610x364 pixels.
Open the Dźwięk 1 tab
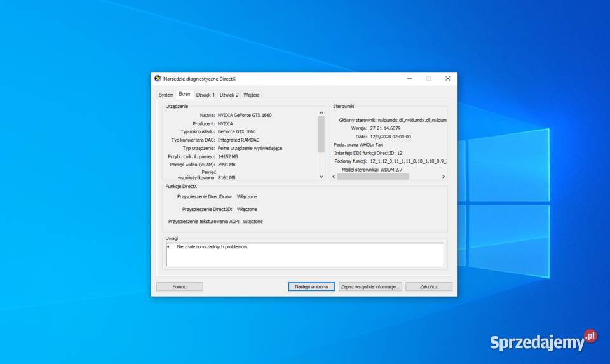click(x=205, y=95)
